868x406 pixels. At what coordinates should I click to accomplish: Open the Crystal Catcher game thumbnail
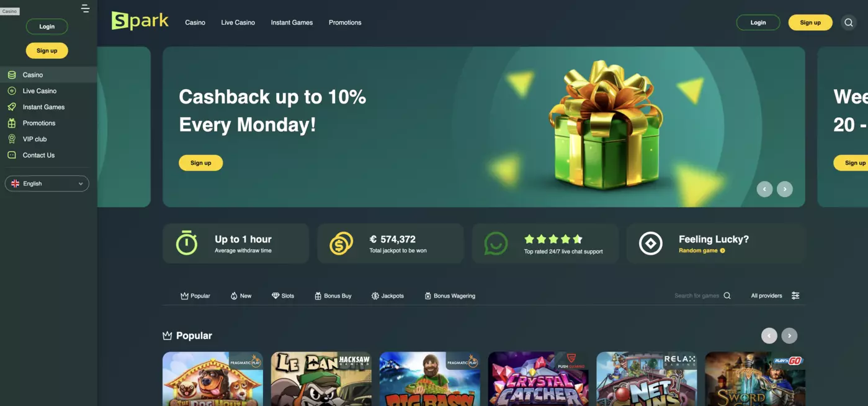[539, 379]
